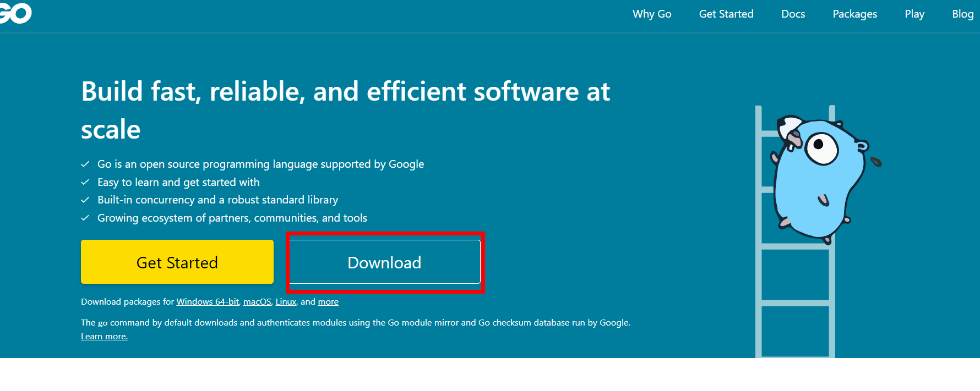Click the yellow Get Started button
This screenshot has height=391, width=980.
coord(177,262)
